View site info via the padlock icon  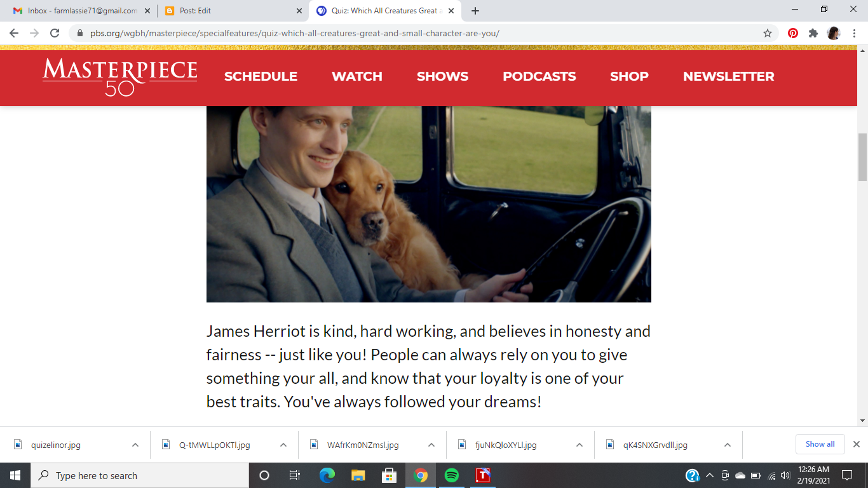coord(80,33)
